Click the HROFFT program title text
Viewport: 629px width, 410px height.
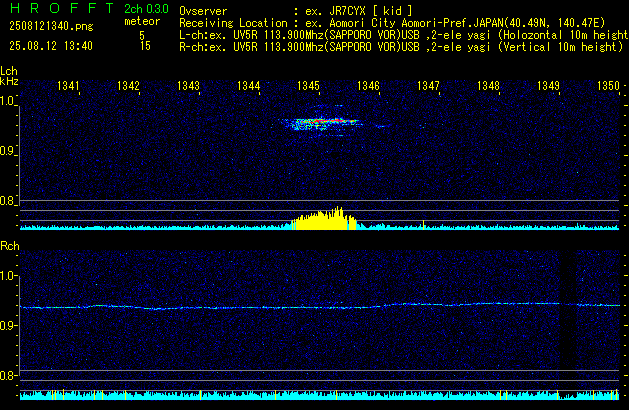pyautogui.click(x=62, y=8)
